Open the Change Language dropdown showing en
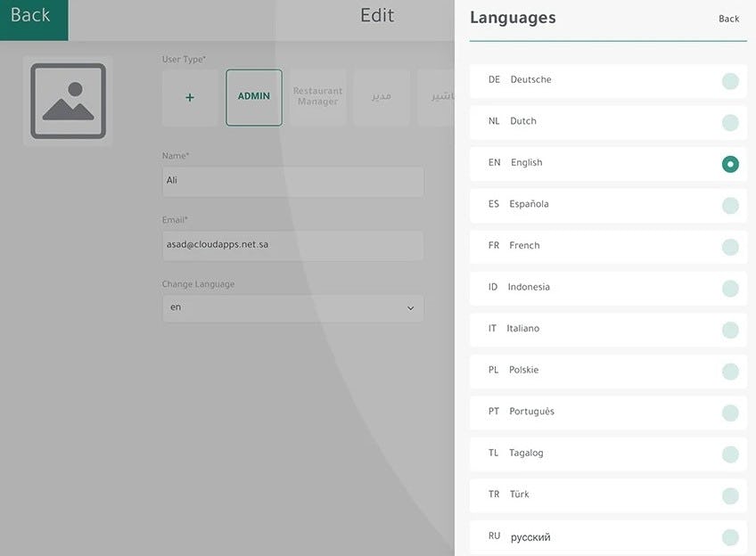This screenshot has height=556, width=756. 292,308
